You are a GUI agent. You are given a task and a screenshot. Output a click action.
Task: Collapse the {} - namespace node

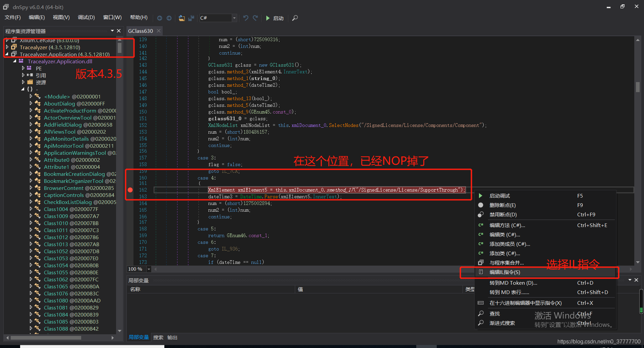(23, 89)
